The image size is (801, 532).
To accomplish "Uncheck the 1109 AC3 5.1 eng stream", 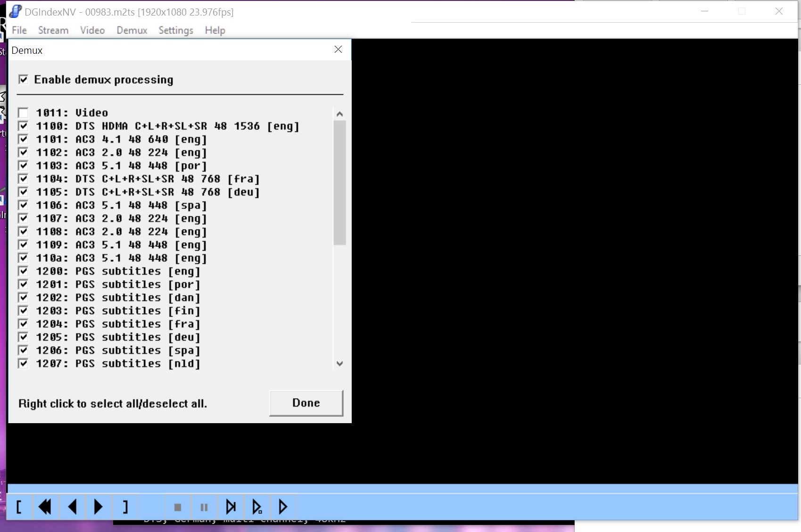I will [23, 245].
